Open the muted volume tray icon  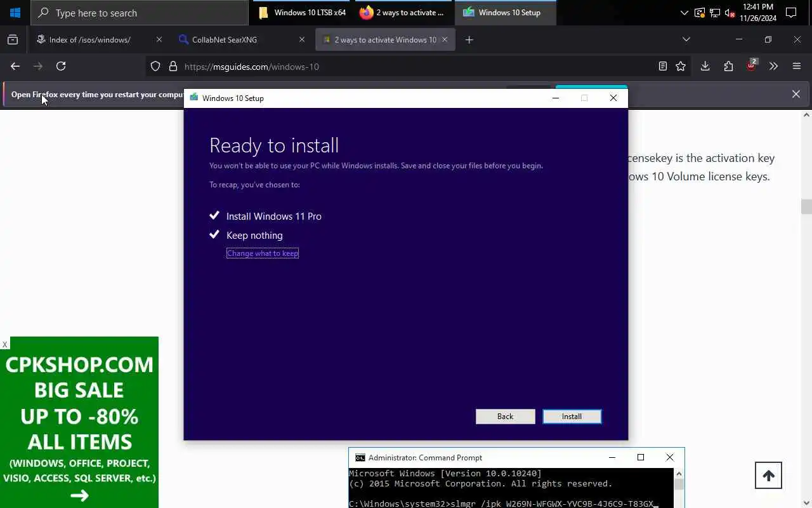click(x=730, y=13)
